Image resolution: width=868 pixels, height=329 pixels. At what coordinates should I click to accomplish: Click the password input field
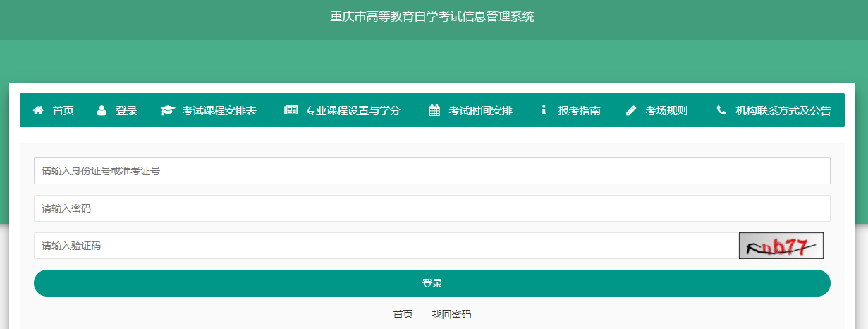pos(432,208)
